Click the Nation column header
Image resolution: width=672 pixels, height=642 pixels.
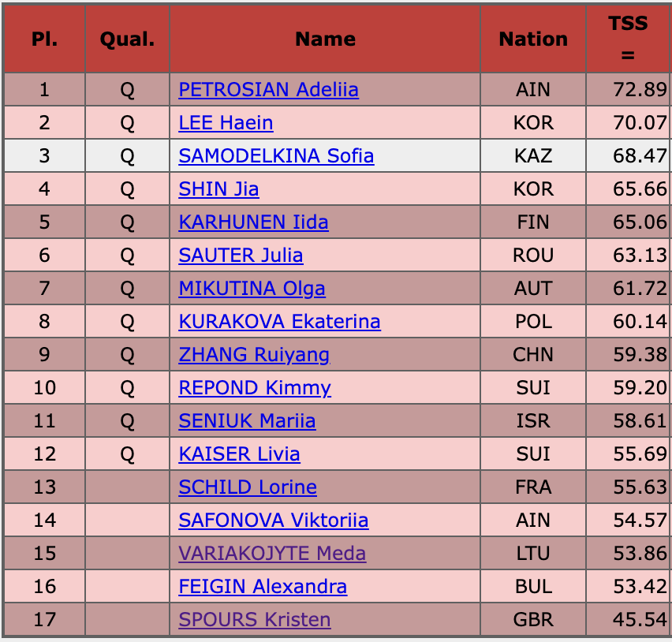[533, 39]
